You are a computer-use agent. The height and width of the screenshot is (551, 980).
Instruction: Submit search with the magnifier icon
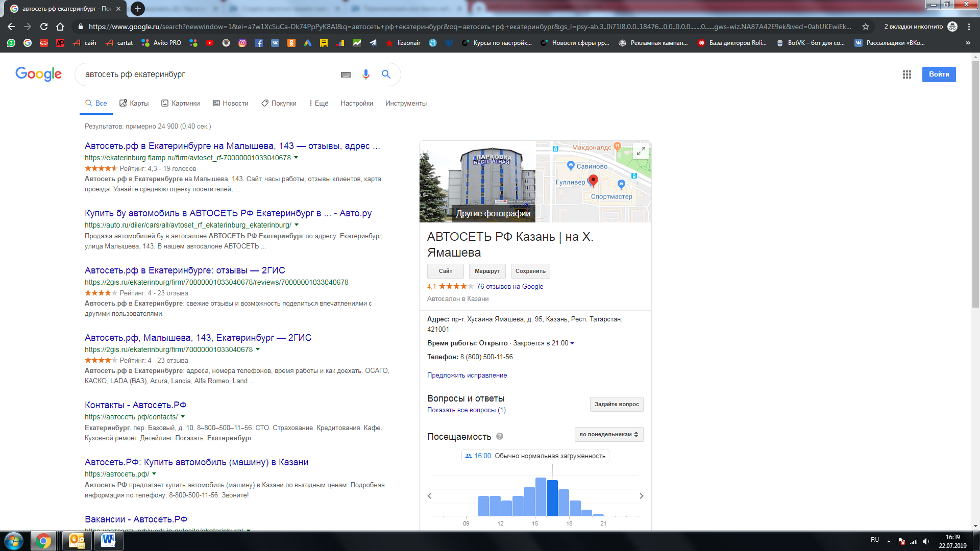(386, 74)
